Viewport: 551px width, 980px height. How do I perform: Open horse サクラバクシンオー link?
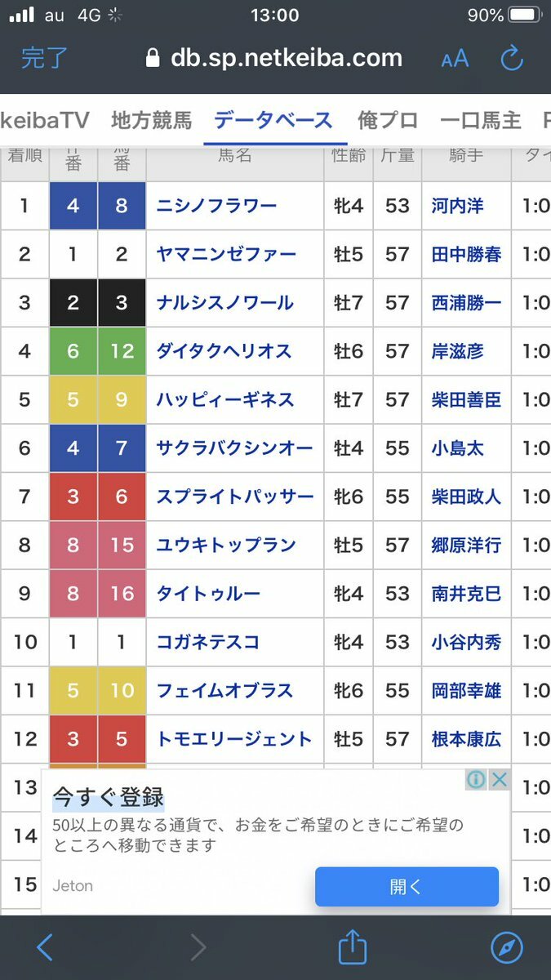coord(235,448)
